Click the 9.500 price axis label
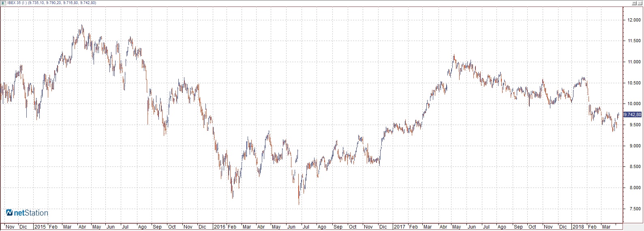The width and height of the screenshot is (644, 231). (x=635, y=125)
